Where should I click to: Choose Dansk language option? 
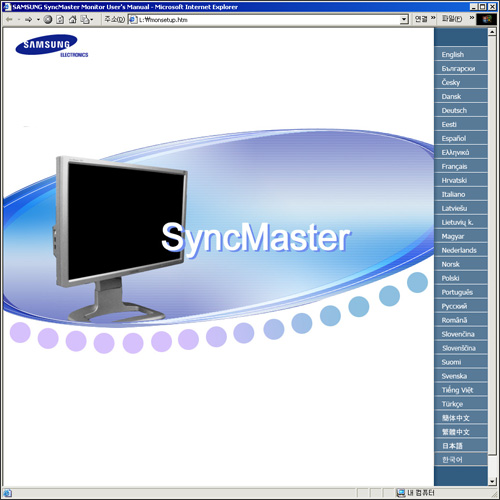461,96
